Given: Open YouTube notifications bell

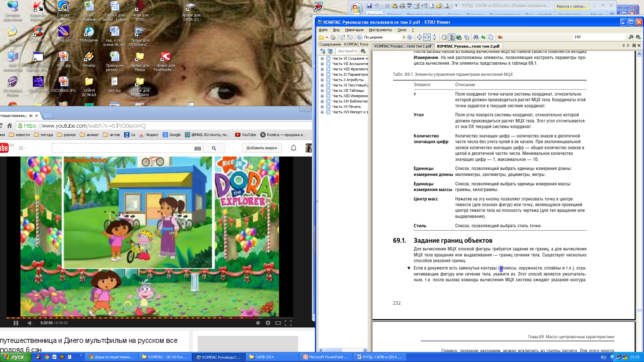Looking at the screenshot, I should point(293,148).
